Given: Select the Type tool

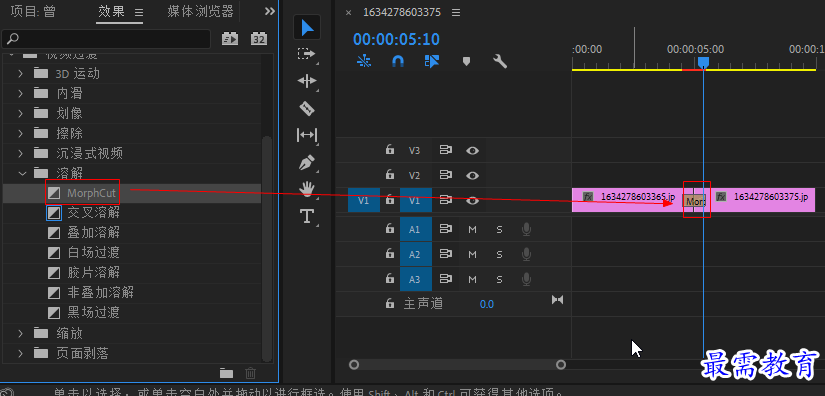Looking at the screenshot, I should tap(307, 216).
